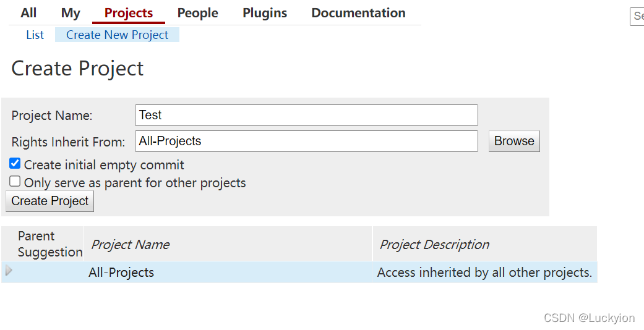Click the Rights Inherit From field

(x=306, y=141)
